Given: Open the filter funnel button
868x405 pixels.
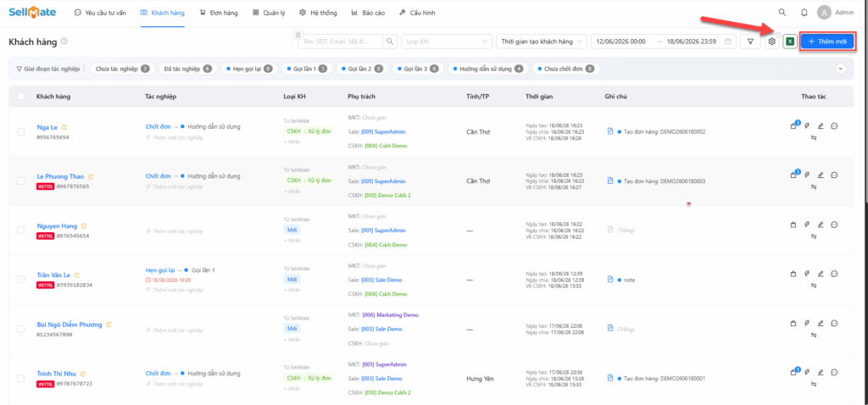Looking at the screenshot, I should click(x=751, y=41).
